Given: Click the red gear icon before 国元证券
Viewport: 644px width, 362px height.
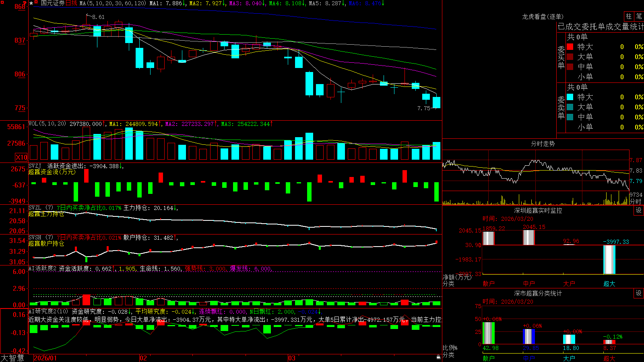Looking at the screenshot, I should [36, 3].
